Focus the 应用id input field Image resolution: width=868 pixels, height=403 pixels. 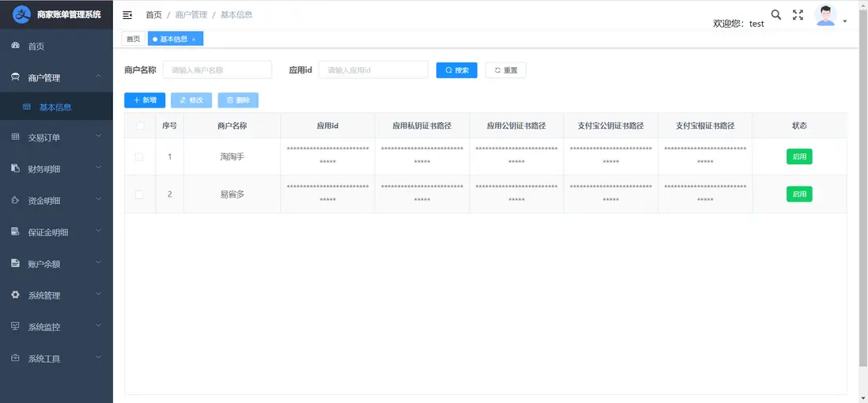(x=374, y=70)
